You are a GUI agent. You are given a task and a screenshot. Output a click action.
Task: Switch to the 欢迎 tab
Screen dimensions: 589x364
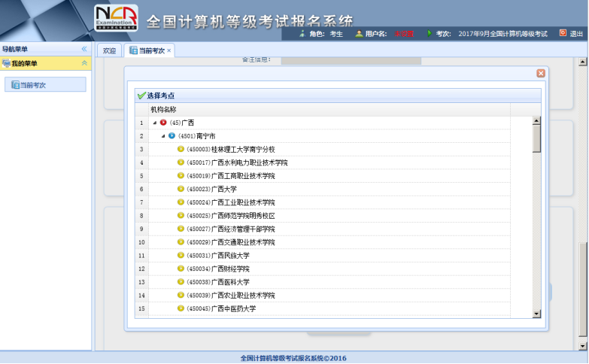pyautogui.click(x=109, y=50)
